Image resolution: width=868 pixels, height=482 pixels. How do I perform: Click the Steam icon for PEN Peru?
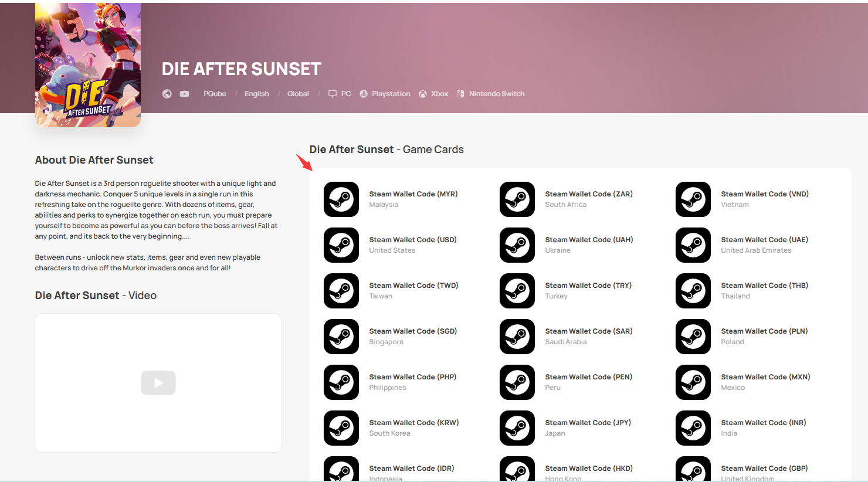click(517, 382)
